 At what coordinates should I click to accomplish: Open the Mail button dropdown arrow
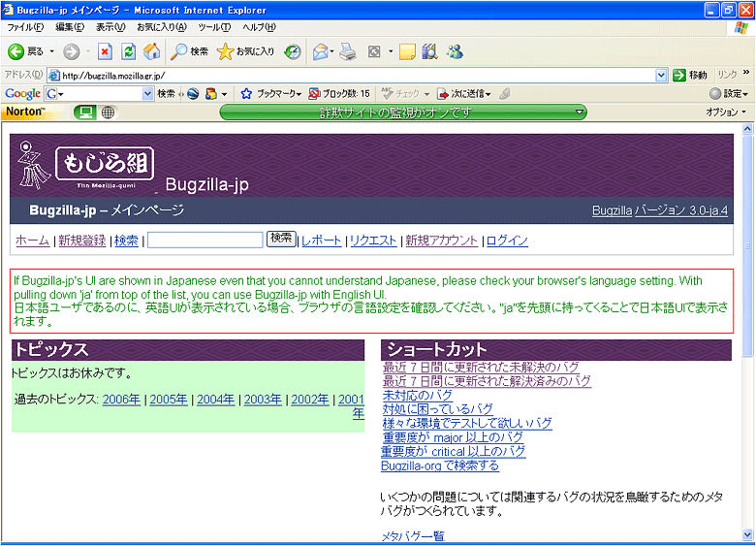331,51
